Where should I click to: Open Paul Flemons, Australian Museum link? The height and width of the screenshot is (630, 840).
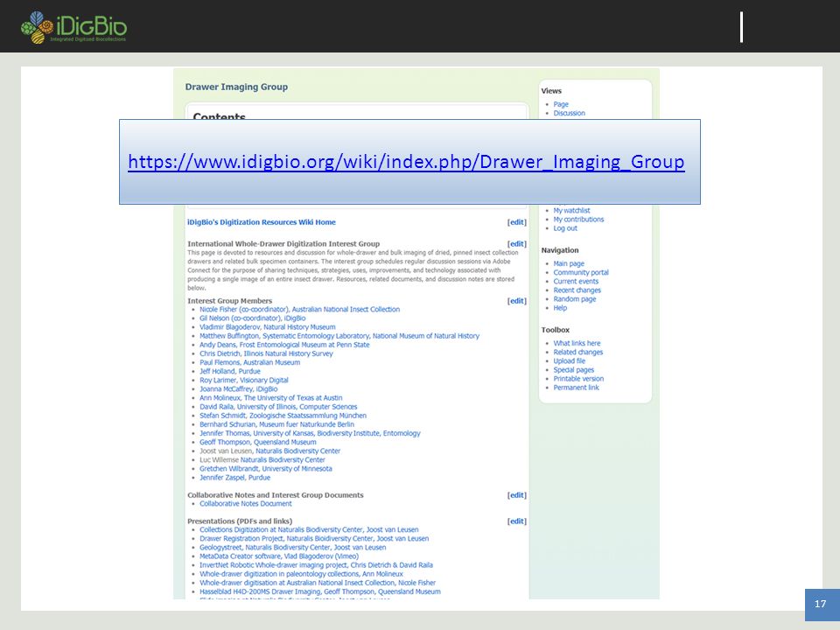(x=249, y=362)
